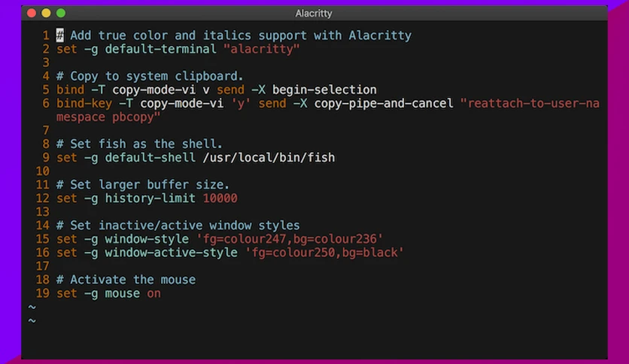Click "default-terminal" on line 2
Image resolution: width=629 pixels, height=364 pixels.
point(161,50)
